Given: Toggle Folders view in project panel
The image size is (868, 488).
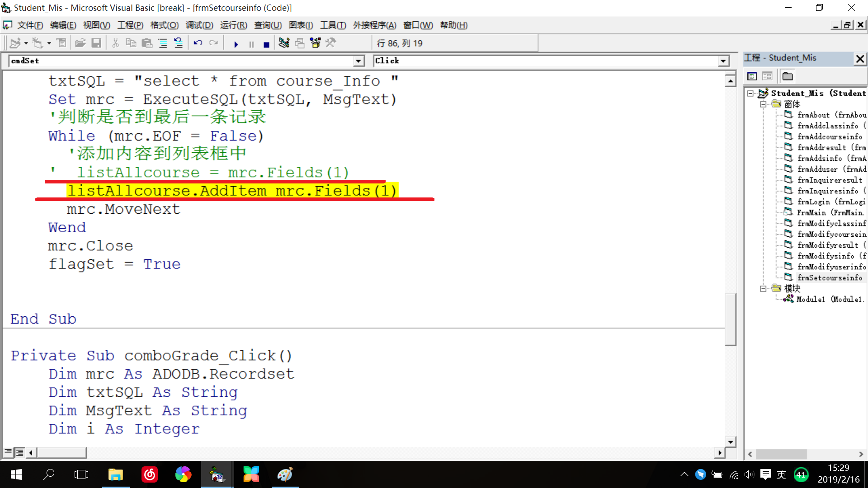Looking at the screenshot, I should 788,76.
